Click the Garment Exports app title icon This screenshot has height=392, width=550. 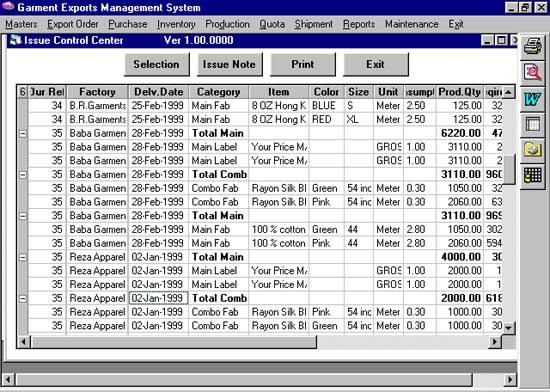8,7
